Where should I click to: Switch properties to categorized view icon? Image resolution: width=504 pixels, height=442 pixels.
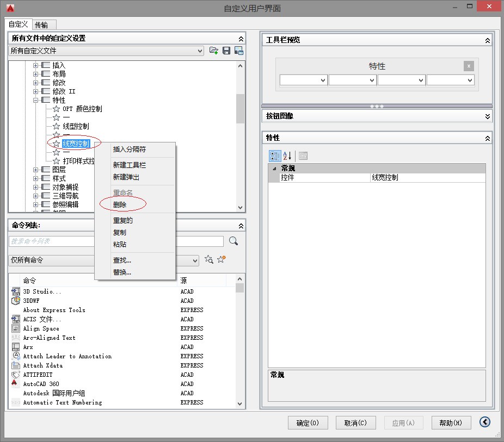[275, 155]
